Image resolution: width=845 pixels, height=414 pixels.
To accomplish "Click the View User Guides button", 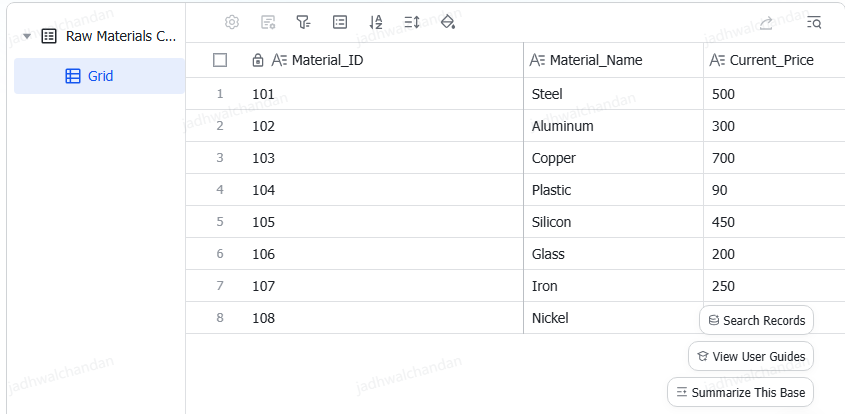I will tap(751, 356).
